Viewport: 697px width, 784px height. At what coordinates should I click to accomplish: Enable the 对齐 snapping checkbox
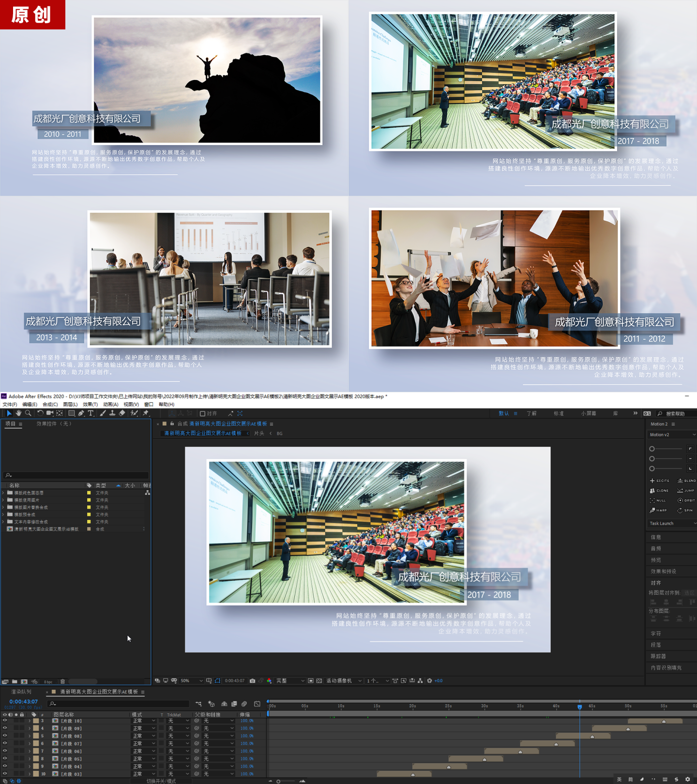click(x=202, y=414)
